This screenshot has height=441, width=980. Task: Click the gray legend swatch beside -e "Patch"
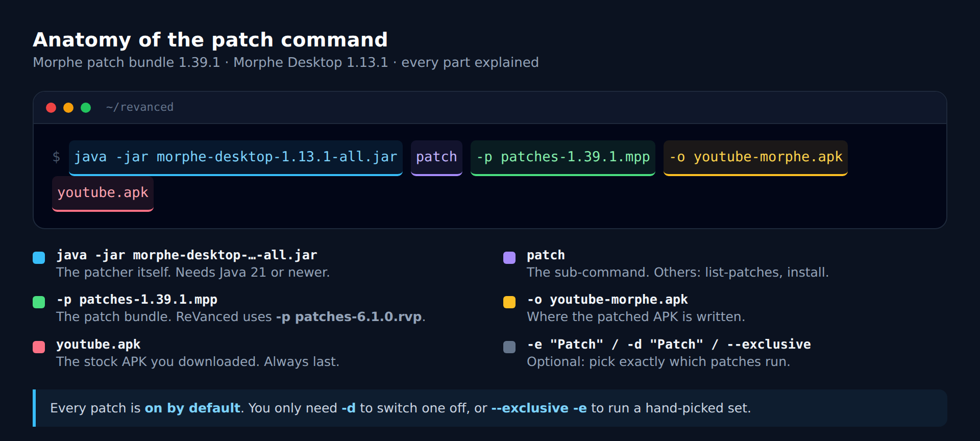point(509,347)
